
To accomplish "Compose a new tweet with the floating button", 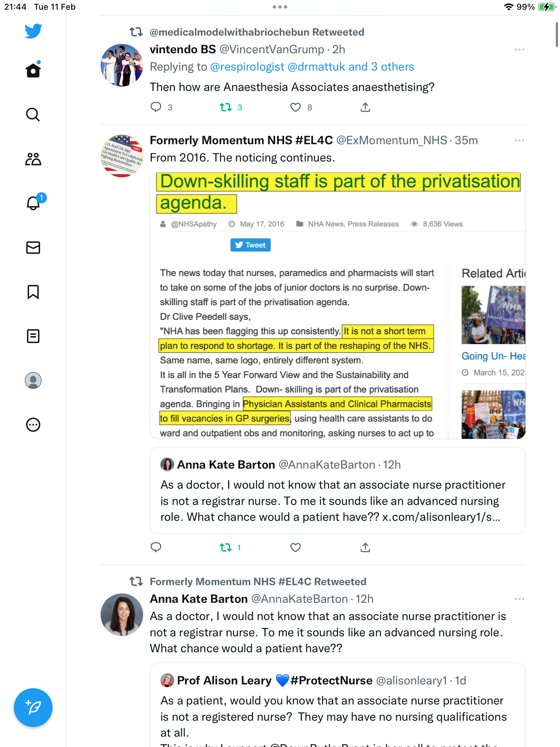I will 33,708.
